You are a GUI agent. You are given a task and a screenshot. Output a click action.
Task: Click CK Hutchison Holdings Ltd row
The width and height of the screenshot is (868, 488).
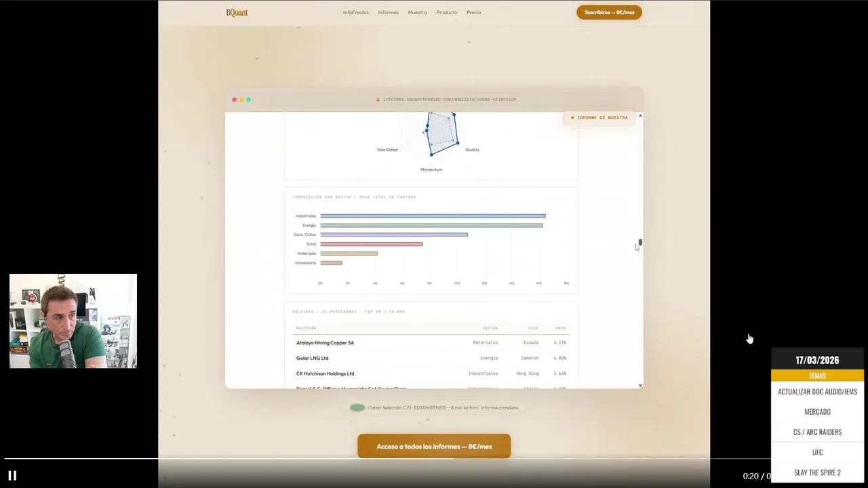click(x=431, y=373)
